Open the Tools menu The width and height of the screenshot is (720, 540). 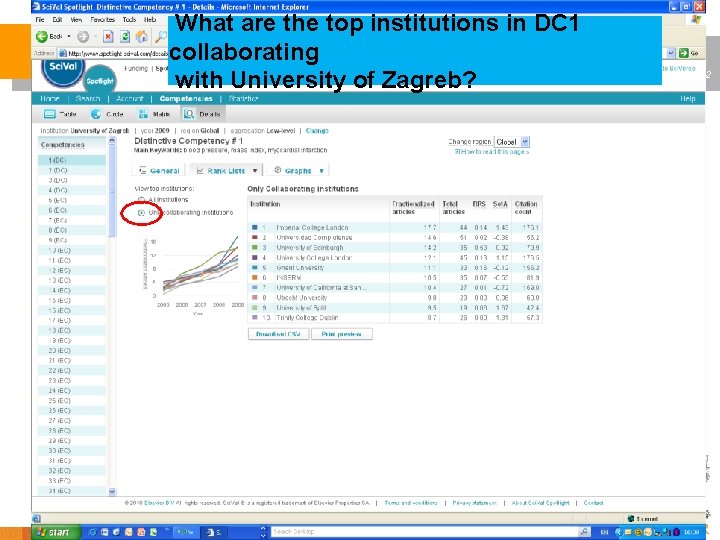129,20
